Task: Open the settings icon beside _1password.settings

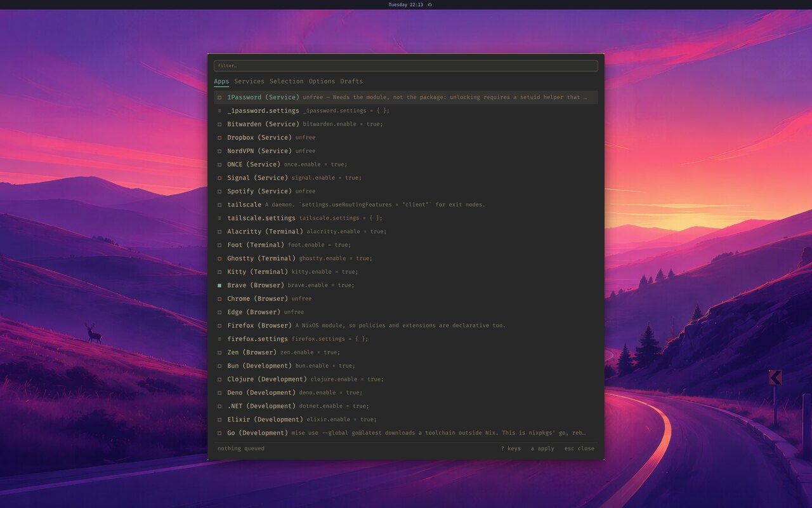Action: [x=219, y=110]
